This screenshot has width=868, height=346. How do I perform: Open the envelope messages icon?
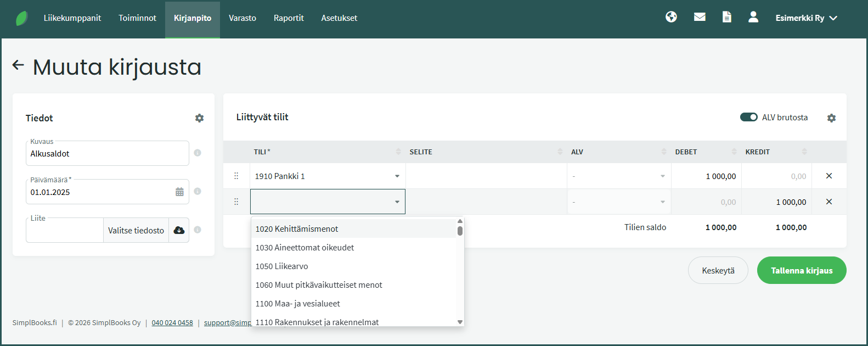(700, 17)
